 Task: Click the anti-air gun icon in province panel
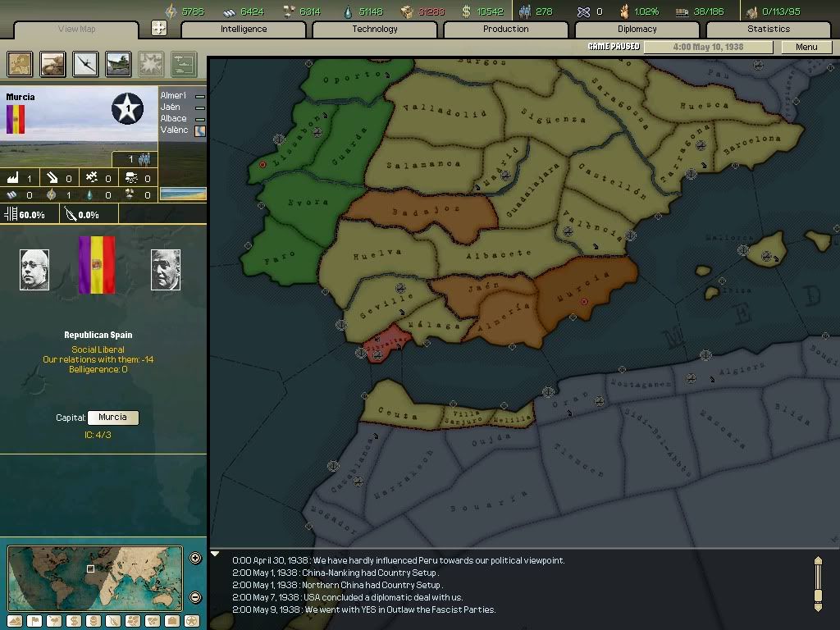[52, 177]
